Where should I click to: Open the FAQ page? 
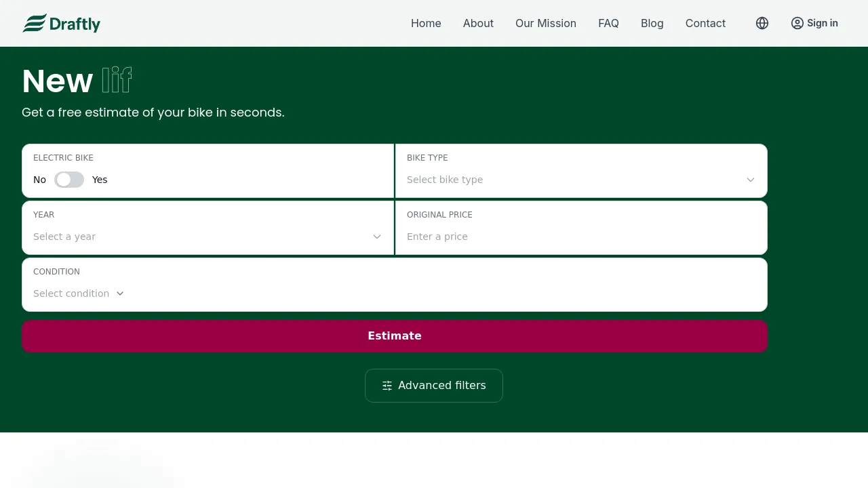608,23
